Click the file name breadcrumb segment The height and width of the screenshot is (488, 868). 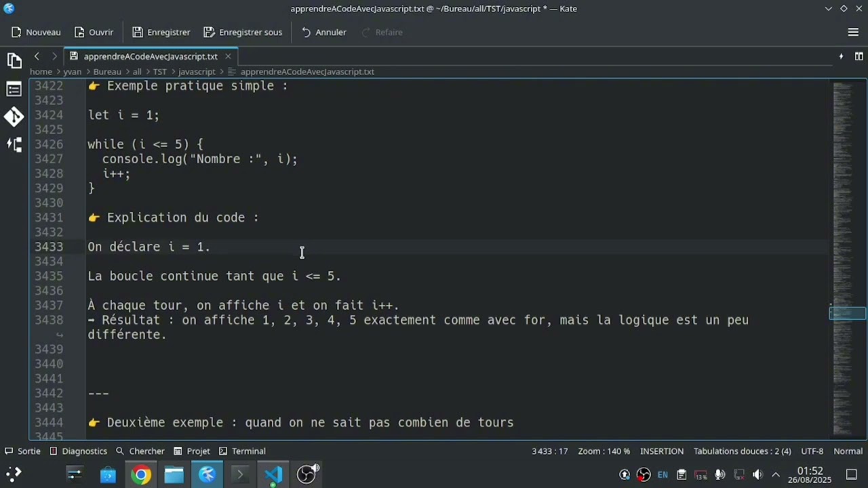[300, 71]
